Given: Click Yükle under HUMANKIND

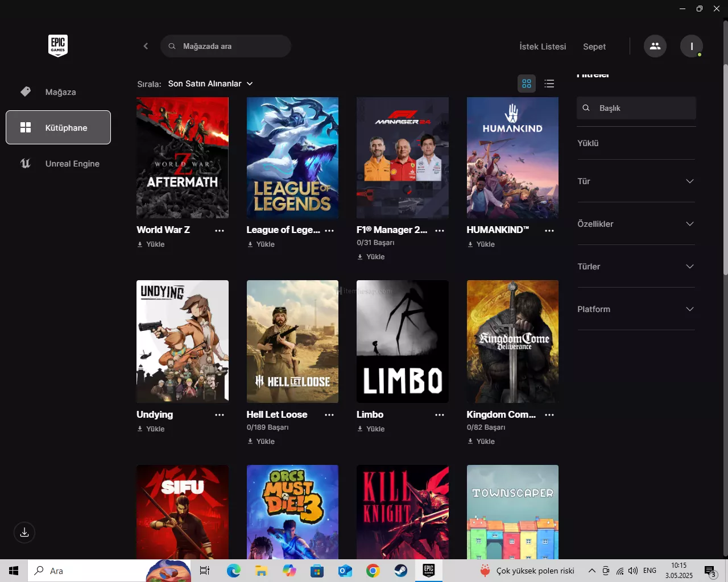Looking at the screenshot, I should tap(481, 244).
